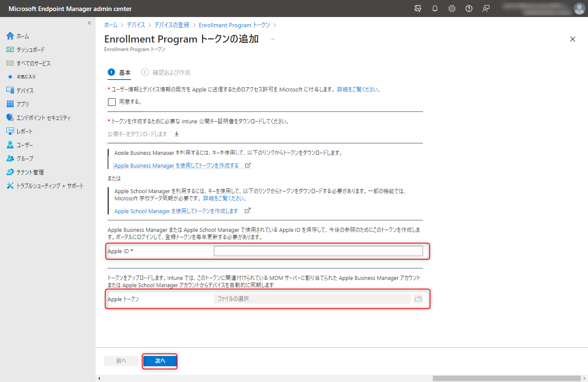This screenshot has height=382, width=588.
Task: Open Apple トークン file picker
Action: tap(418, 299)
